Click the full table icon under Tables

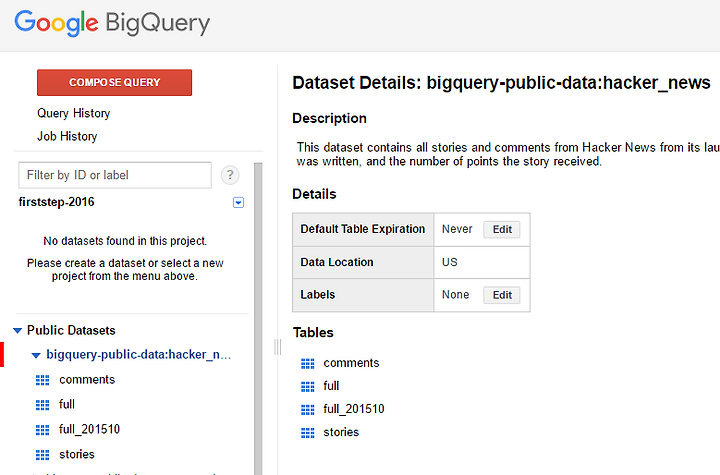308,387
